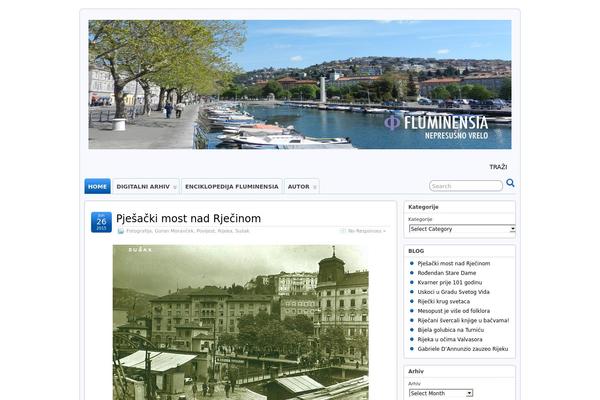Click the comment bubble icon beside No Responses
The image size is (600, 400).
[343, 231]
